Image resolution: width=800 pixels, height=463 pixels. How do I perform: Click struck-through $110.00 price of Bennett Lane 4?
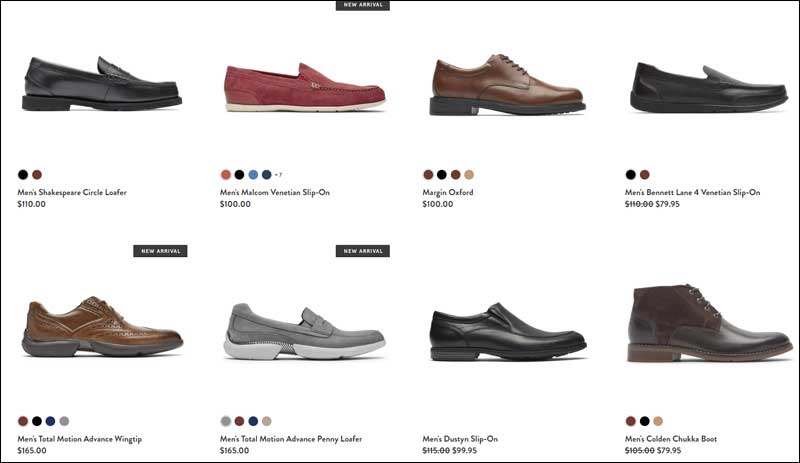[x=639, y=204]
